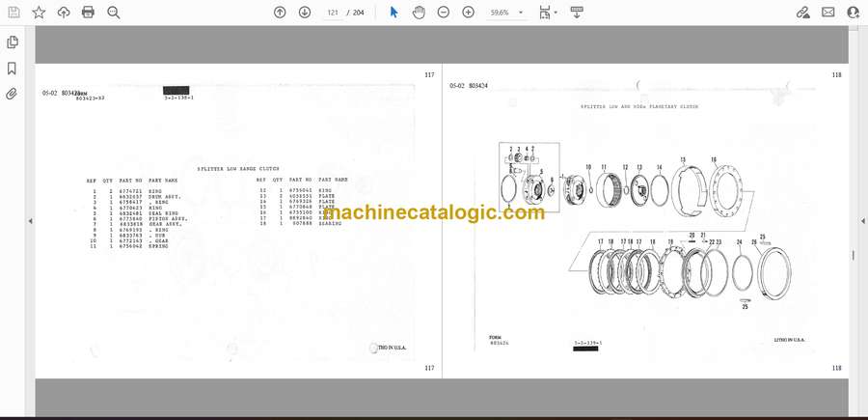This screenshot has width=868, height=420.
Task: Click the 'GEAR ASSY.' part name
Action: pyautogui.click(x=164, y=224)
